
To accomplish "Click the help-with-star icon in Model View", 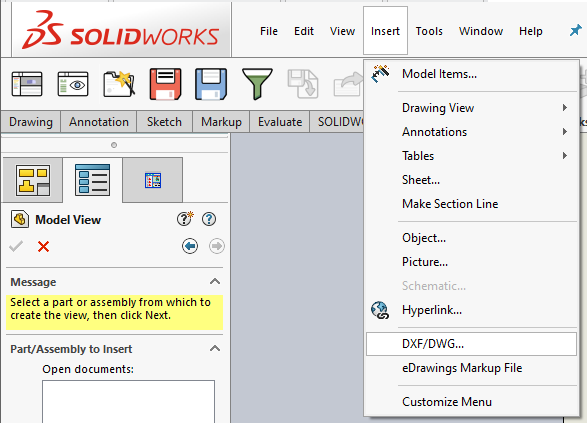I will (x=185, y=219).
